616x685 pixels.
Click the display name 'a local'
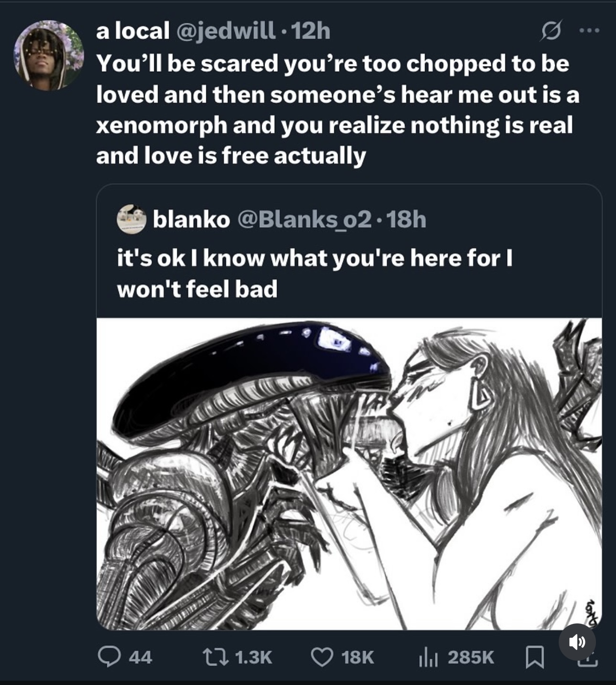pos(133,31)
